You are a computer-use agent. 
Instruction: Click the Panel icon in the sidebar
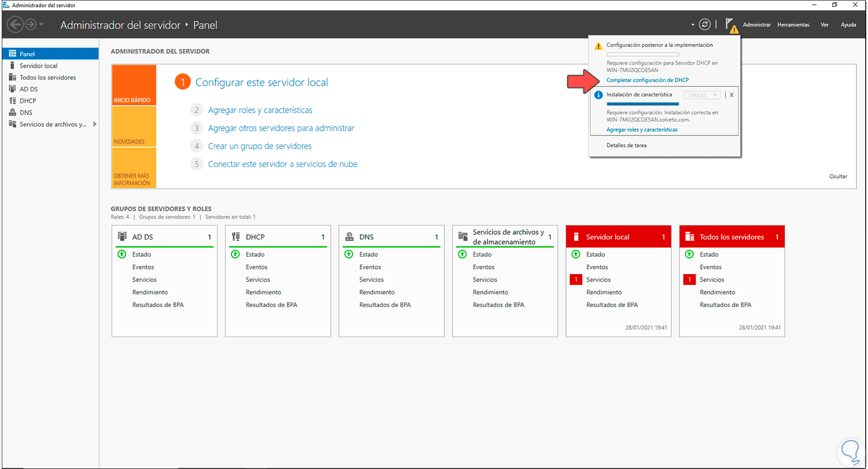pos(13,54)
